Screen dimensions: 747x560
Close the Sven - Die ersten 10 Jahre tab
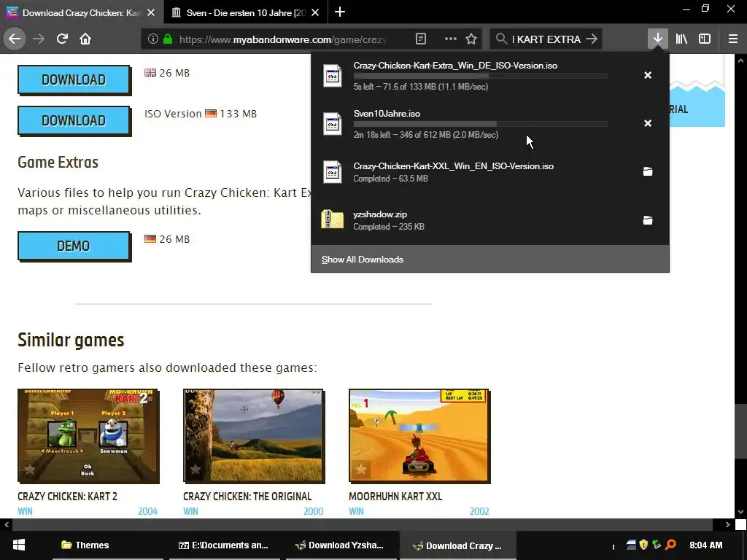click(x=315, y=13)
